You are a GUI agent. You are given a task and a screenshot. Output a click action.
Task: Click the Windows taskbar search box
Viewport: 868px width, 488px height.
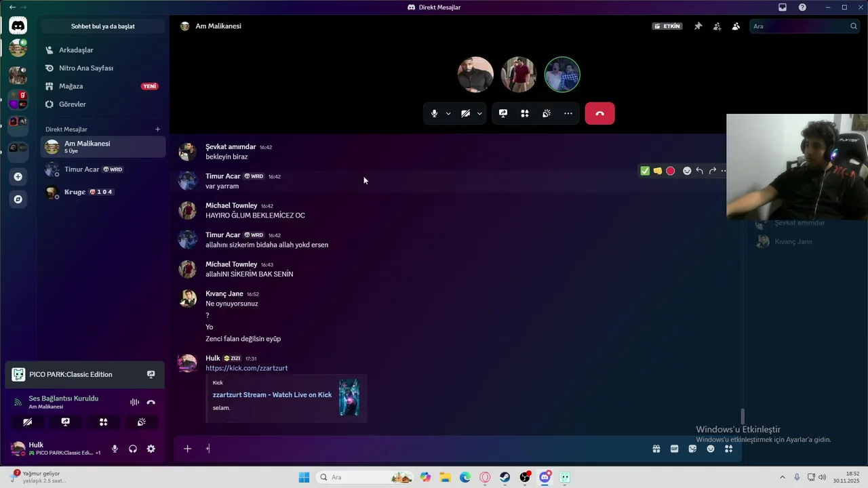[x=365, y=477]
